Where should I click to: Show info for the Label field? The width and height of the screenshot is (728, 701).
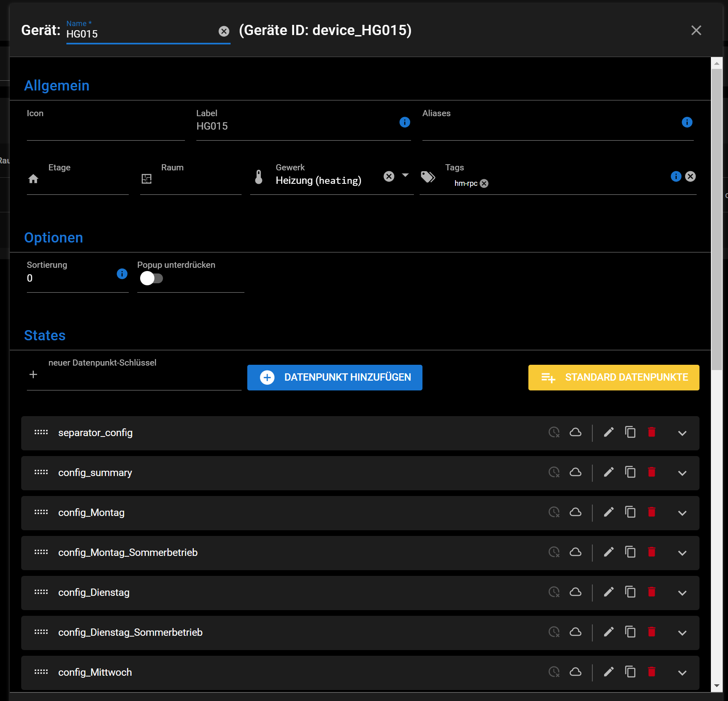405,122
